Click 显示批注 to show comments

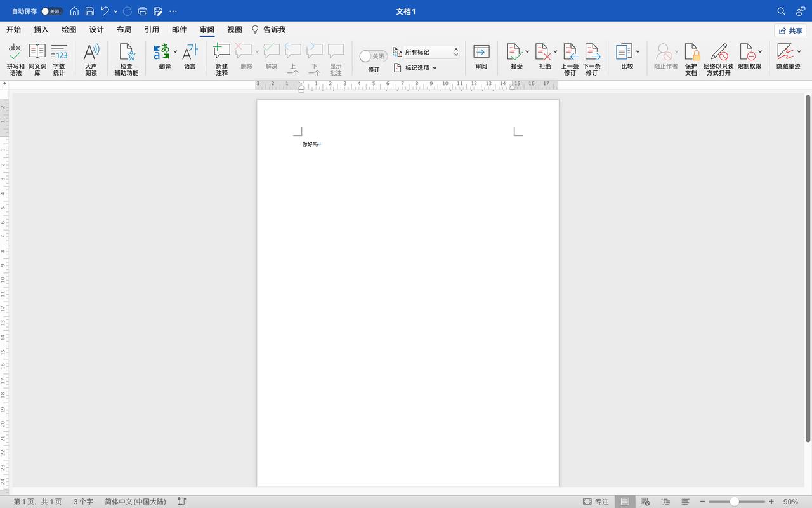click(x=336, y=60)
